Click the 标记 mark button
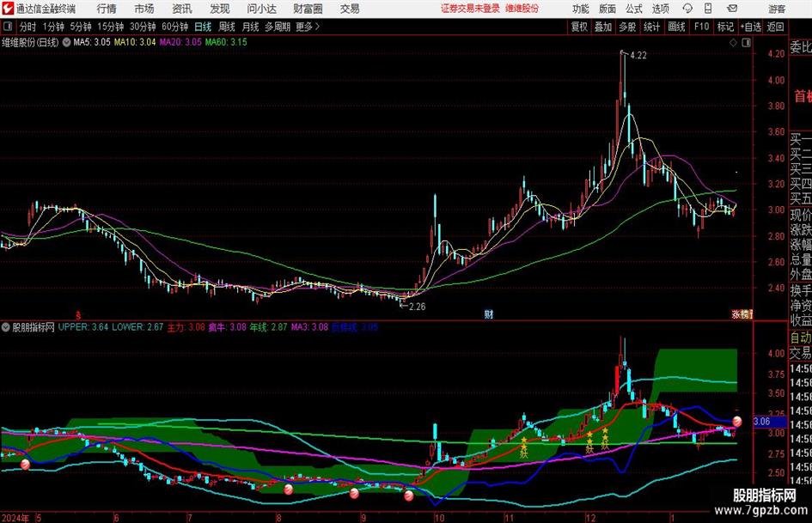812x523 pixels. [x=725, y=27]
